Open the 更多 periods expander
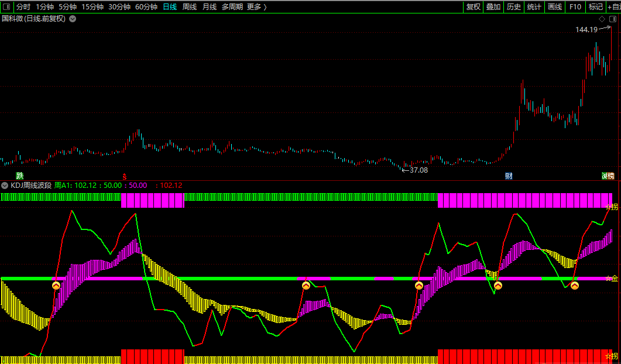621x364 pixels. point(256,7)
